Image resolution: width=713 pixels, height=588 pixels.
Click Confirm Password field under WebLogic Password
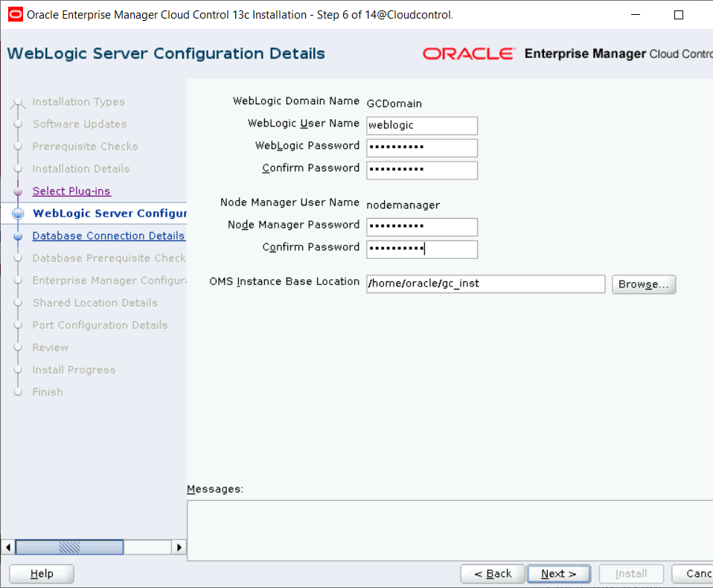click(x=421, y=170)
